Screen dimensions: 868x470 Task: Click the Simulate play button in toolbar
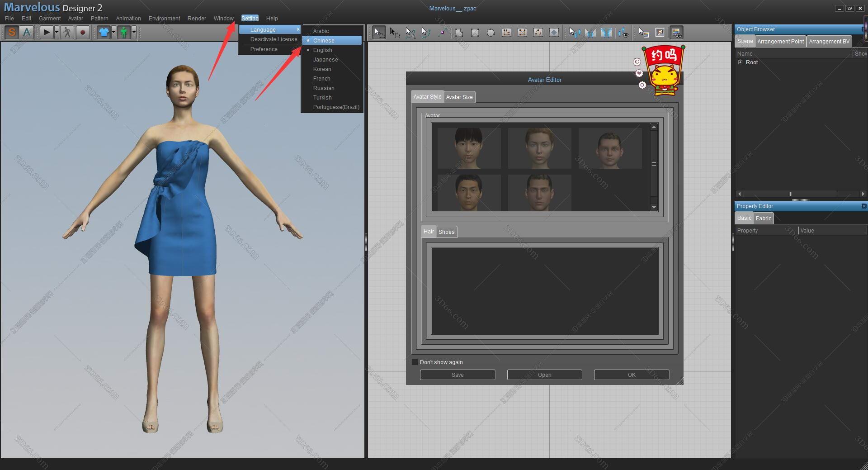tap(46, 32)
